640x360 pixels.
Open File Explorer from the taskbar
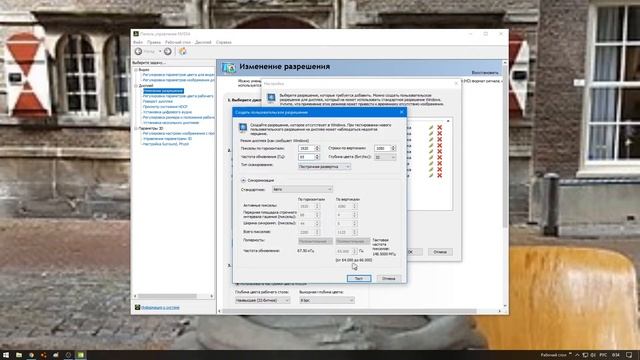point(19,355)
